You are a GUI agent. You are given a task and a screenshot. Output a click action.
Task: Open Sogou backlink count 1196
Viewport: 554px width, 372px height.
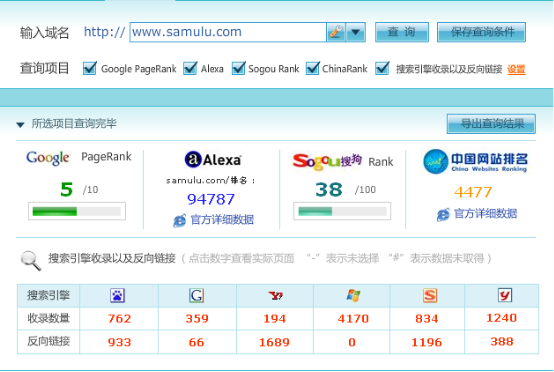[426, 342]
